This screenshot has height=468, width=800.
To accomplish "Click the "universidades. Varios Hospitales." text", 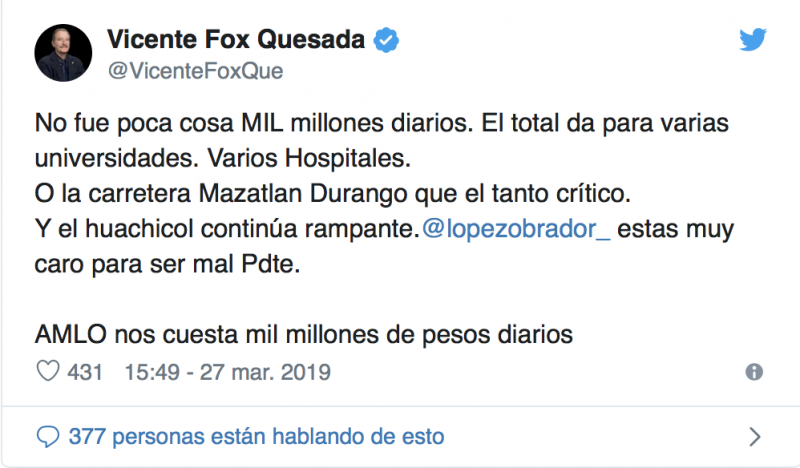I will tap(196, 158).
